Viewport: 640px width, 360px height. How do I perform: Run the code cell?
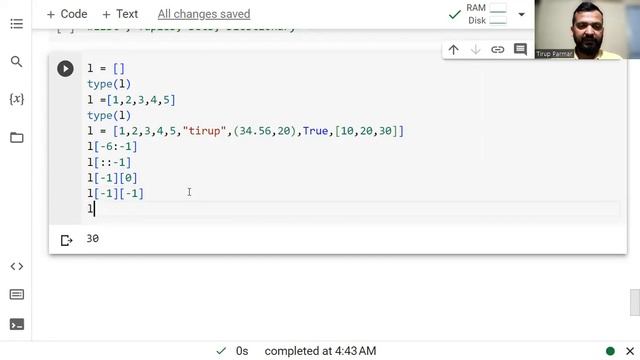[65, 69]
